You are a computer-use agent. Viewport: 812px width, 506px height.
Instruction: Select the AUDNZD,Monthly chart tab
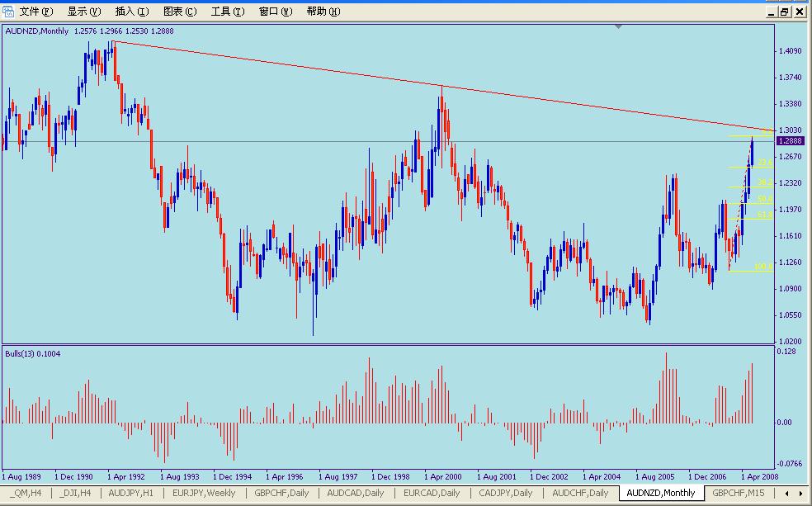pos(661,493)
